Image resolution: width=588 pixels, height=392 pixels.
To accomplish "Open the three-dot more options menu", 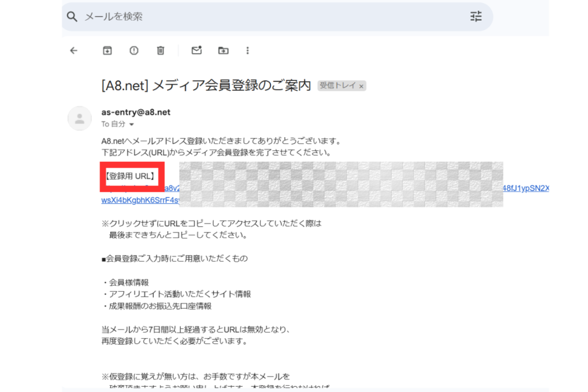I will 247,51.
